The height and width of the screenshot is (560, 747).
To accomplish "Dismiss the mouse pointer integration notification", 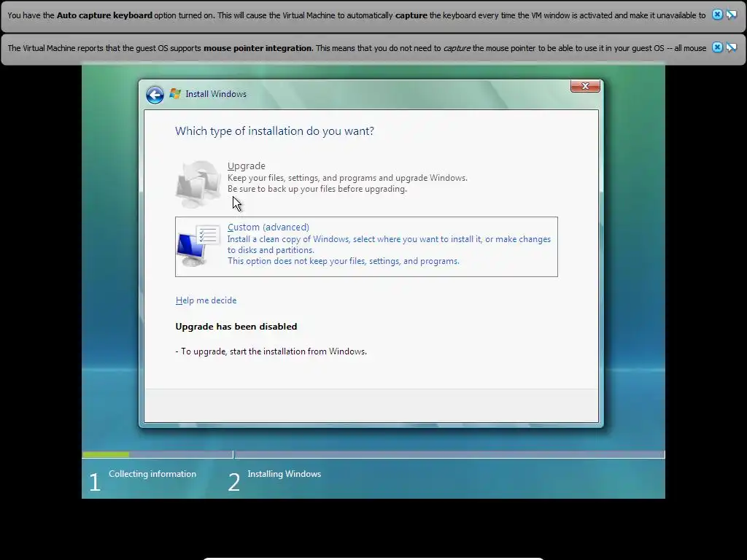I will coord(717,47).
